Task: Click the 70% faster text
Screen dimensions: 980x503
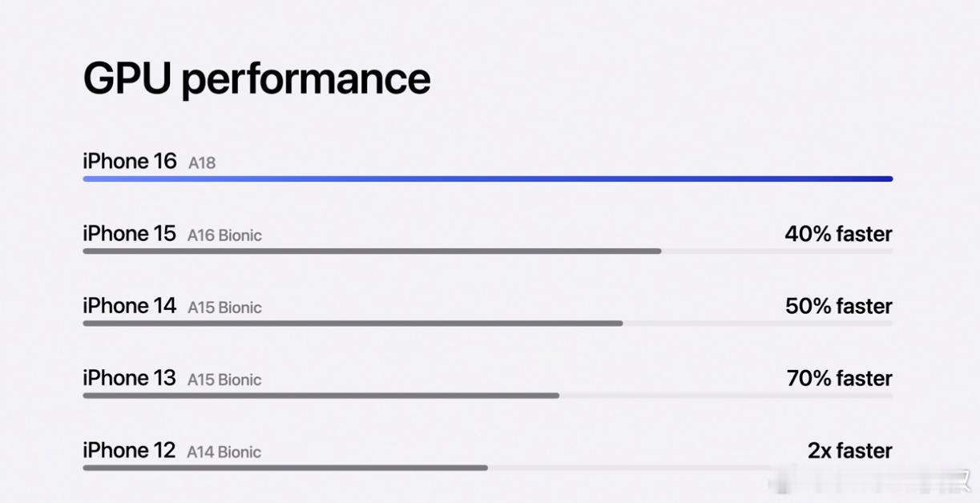Action: point(840,378)
